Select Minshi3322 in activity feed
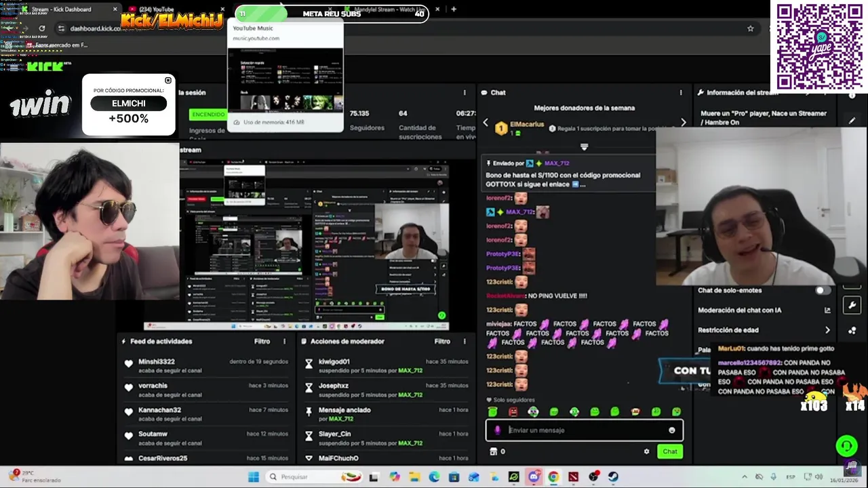Screen dimensions: 868x488 pyautogui.click(x=205, y=366)
